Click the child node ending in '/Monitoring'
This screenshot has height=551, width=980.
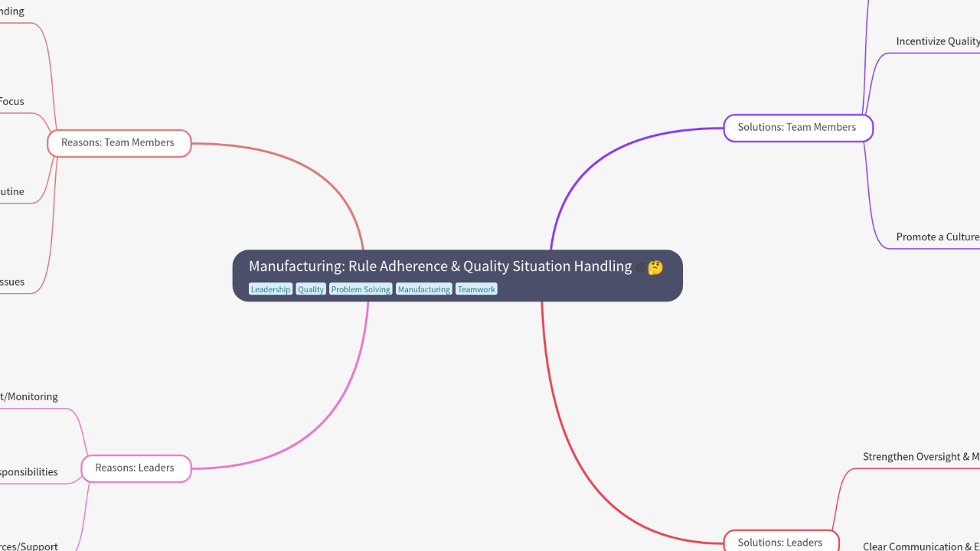[29, 396]
